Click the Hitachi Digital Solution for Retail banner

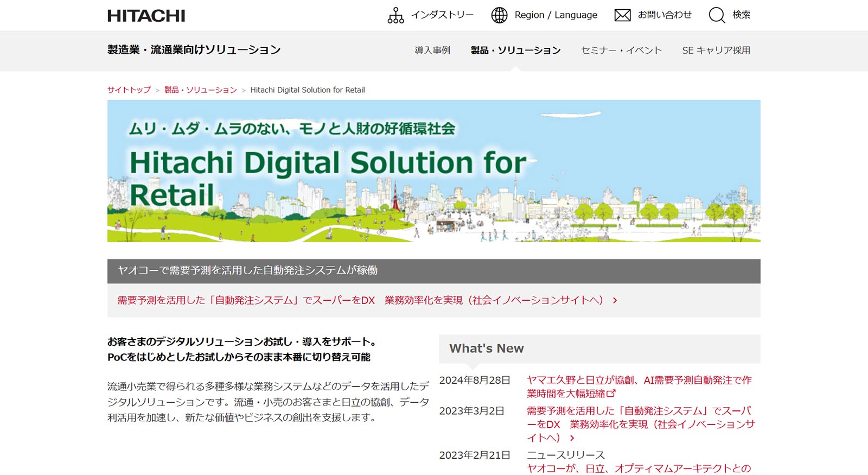[x=434, y=171]
